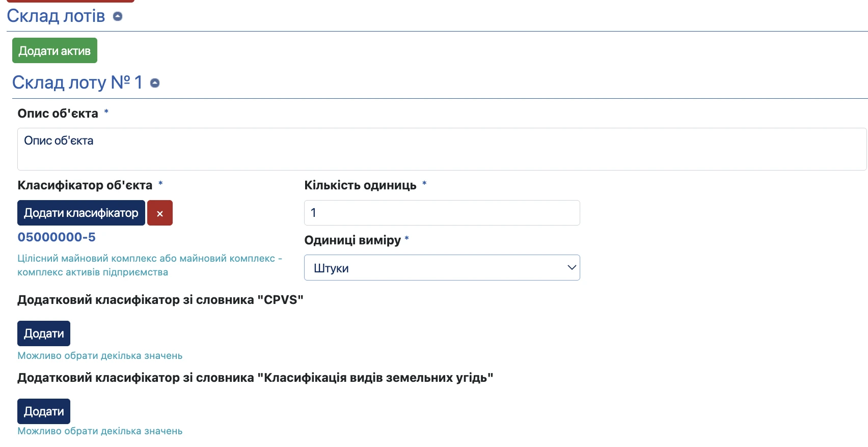Click the Класифікатор об'єкта label
The image size is (868, 447).
click(x=85, y=185)
